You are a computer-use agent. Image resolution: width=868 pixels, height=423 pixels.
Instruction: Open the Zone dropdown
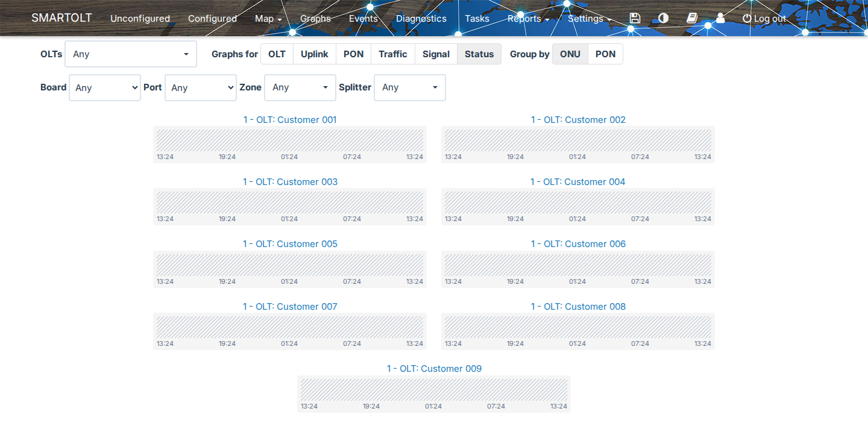[300, 87]
